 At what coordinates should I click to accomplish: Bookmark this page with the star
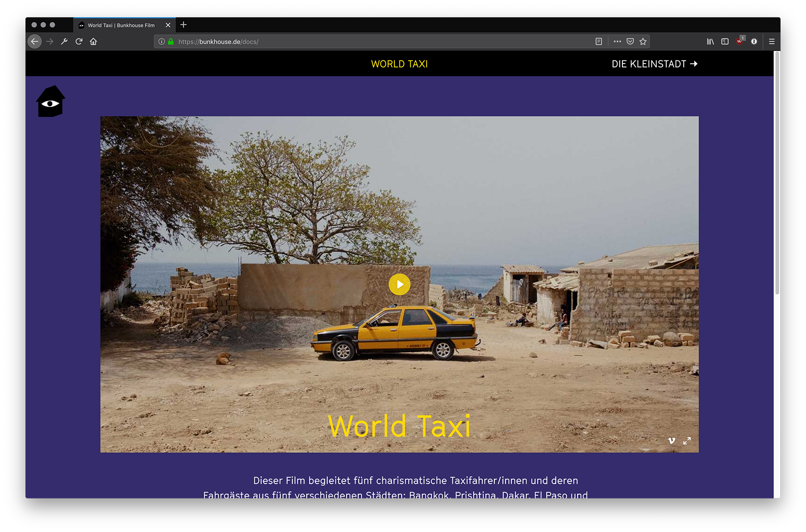coord(643,42)
